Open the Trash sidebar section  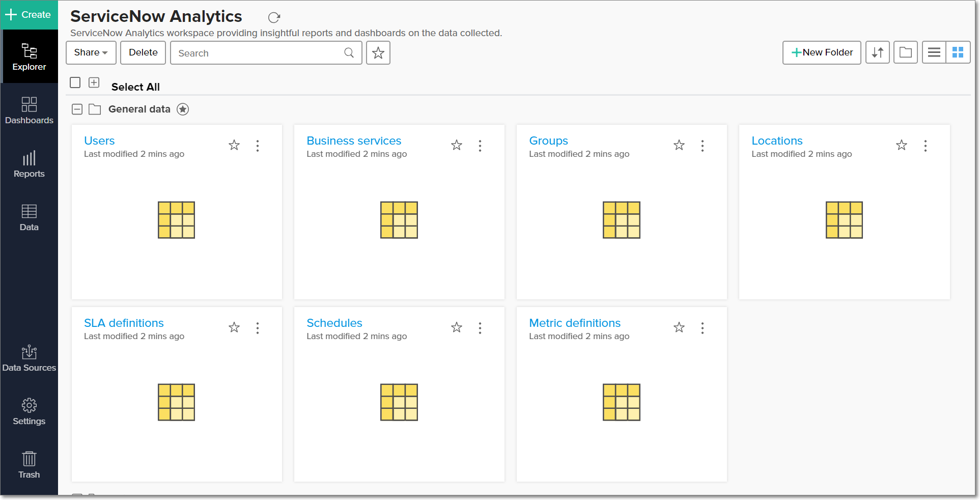(29, 464)
